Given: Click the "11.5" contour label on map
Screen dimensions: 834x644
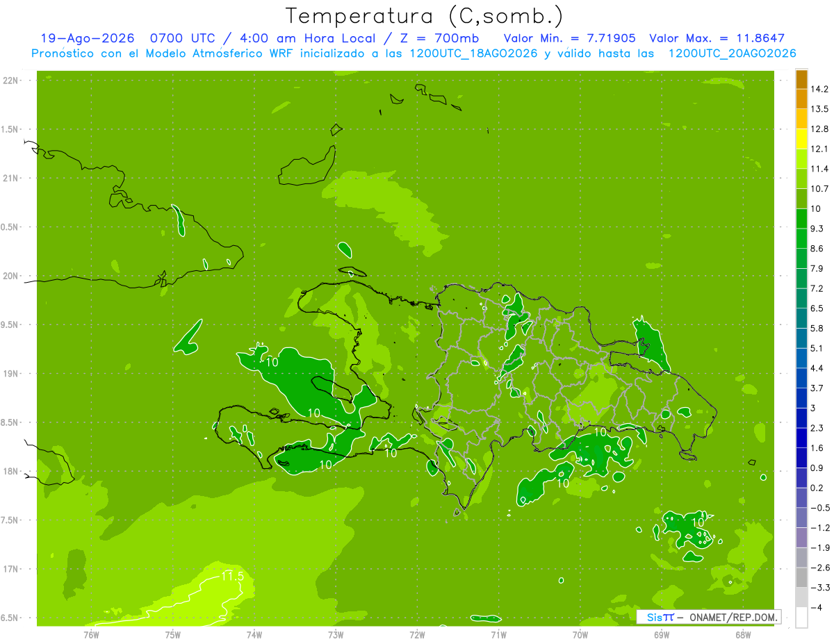Looking at the screenshot, I should (232, 576).
